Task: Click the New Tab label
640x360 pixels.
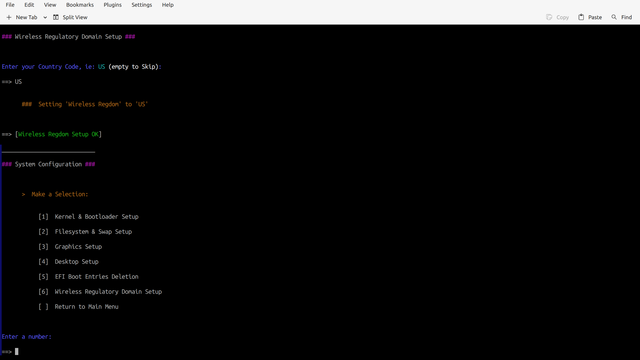Action: (x=26, y=17)
